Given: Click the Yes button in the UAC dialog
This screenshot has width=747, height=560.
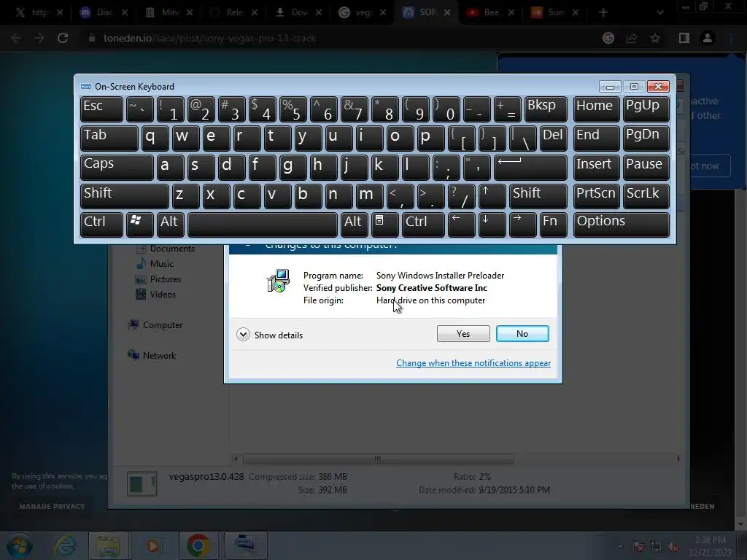Looking at the screenshot, I should pos(463,334).
